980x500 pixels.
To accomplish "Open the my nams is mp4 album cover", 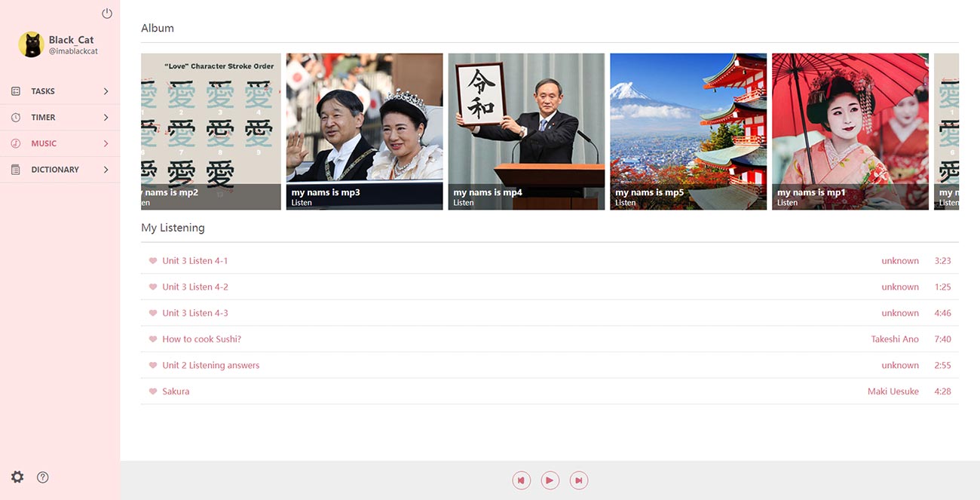I will pos(526,131).
